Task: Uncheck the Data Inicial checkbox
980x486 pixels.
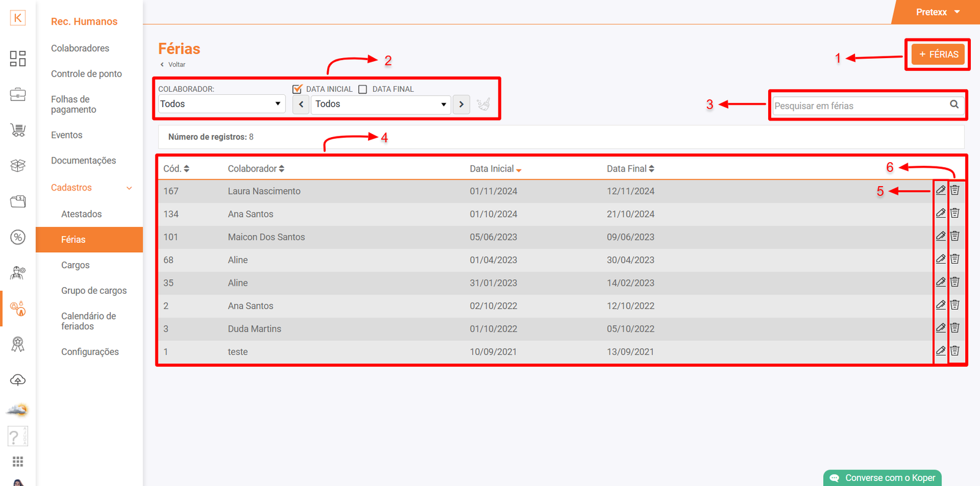Action: coord(298,89)
